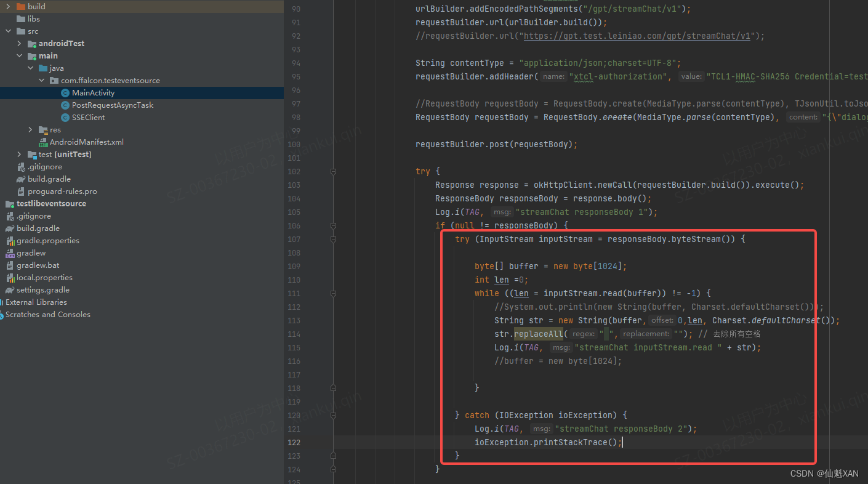Collapse the main folder
This screenshot has height=484, width=868.
pos(19,56)
